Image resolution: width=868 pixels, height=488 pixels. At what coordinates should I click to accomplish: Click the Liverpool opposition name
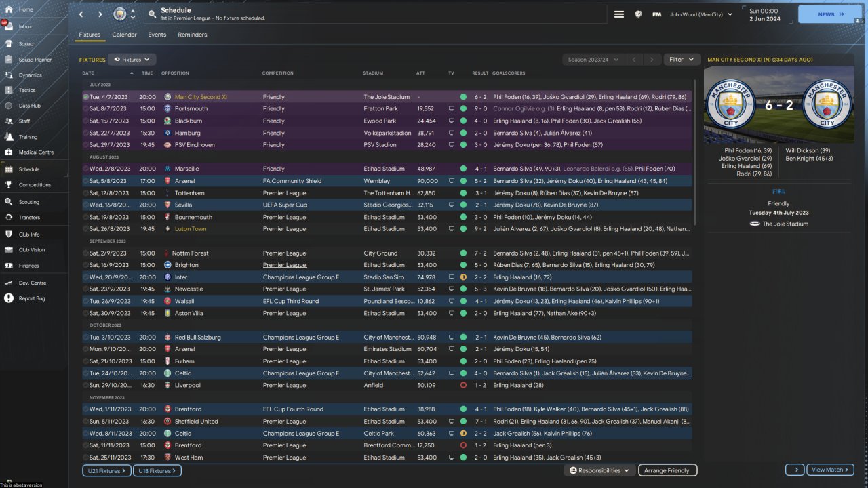click(187, 386)
